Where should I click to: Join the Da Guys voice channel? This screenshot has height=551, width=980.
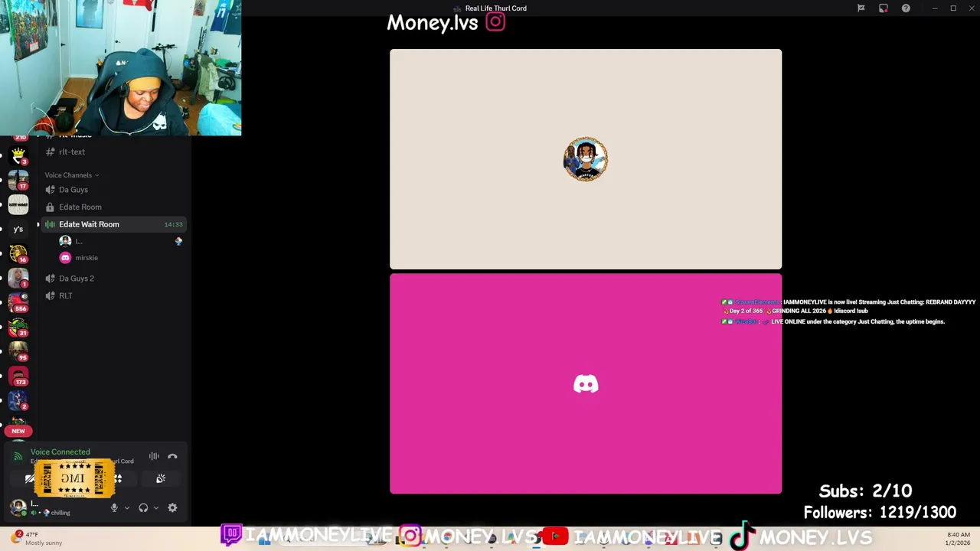click(x=114, y=190)
